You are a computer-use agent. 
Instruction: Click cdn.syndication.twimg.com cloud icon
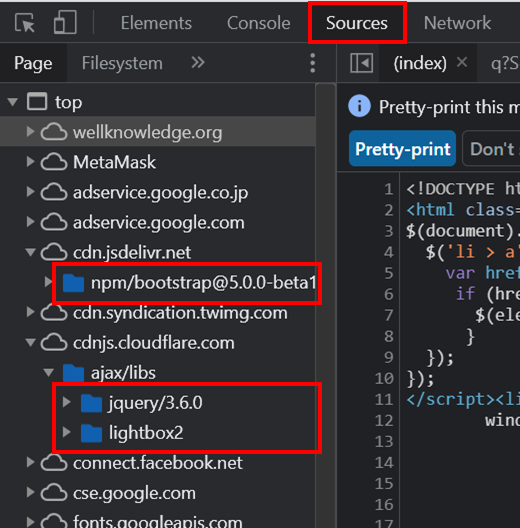(x=54, y=312)
